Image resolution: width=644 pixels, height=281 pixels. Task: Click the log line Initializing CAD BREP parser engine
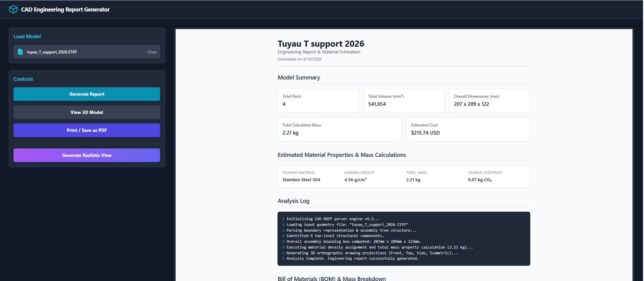point(333,219)
